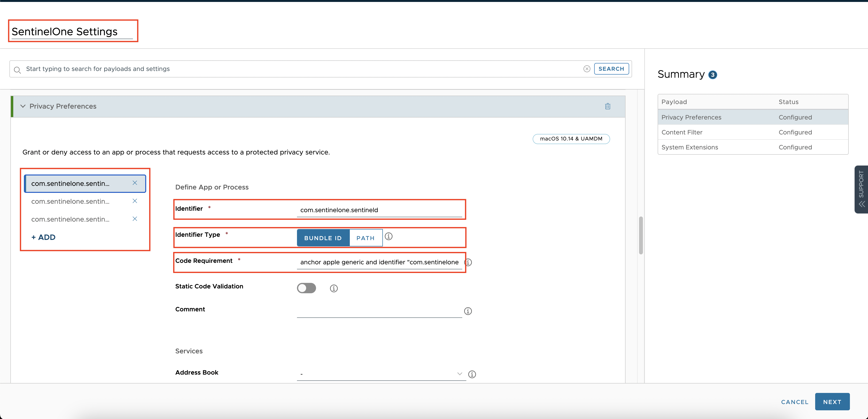
Task: Select the first com.sentinelone list entry
Action: 85,184
